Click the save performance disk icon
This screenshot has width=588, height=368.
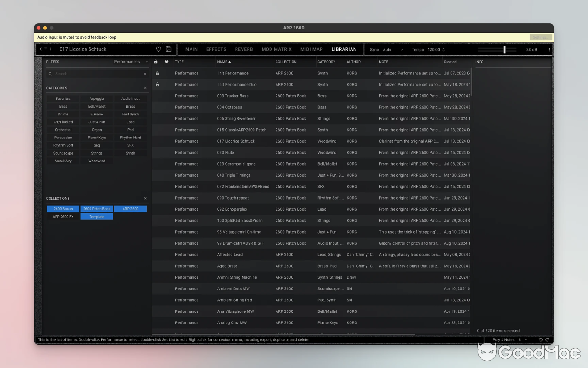click(x=169, y=49)
